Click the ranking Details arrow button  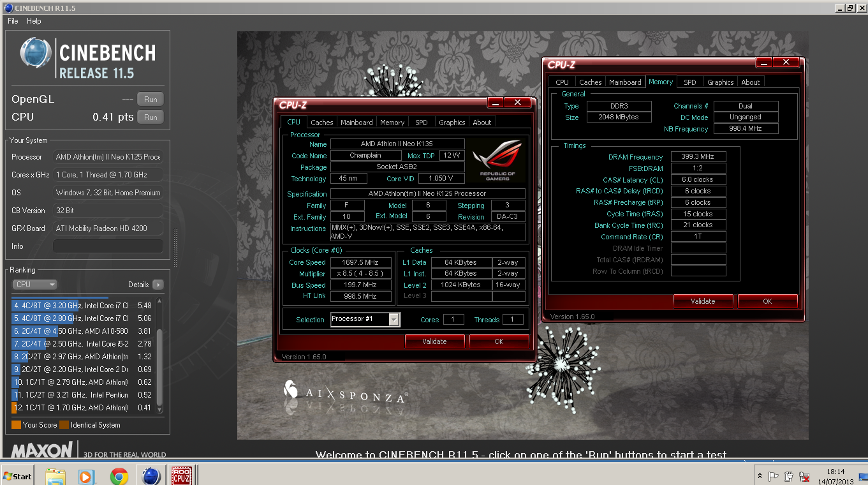pos(158,285)
